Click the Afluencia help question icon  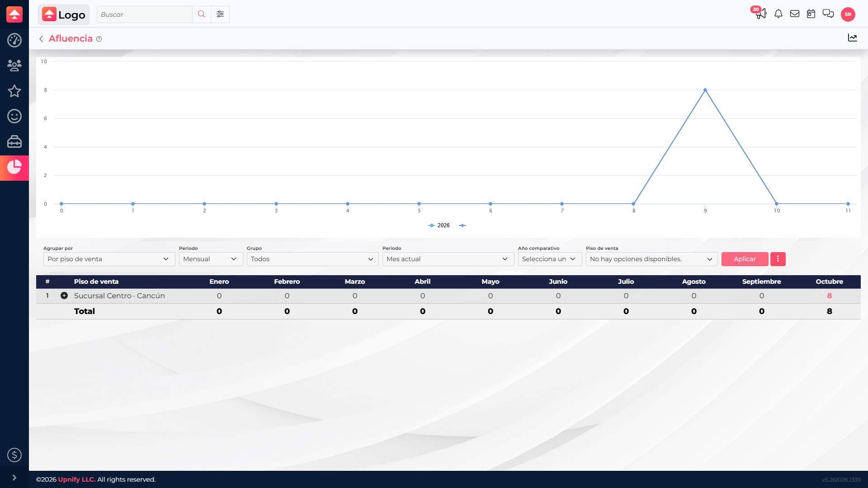pos(99,39)
